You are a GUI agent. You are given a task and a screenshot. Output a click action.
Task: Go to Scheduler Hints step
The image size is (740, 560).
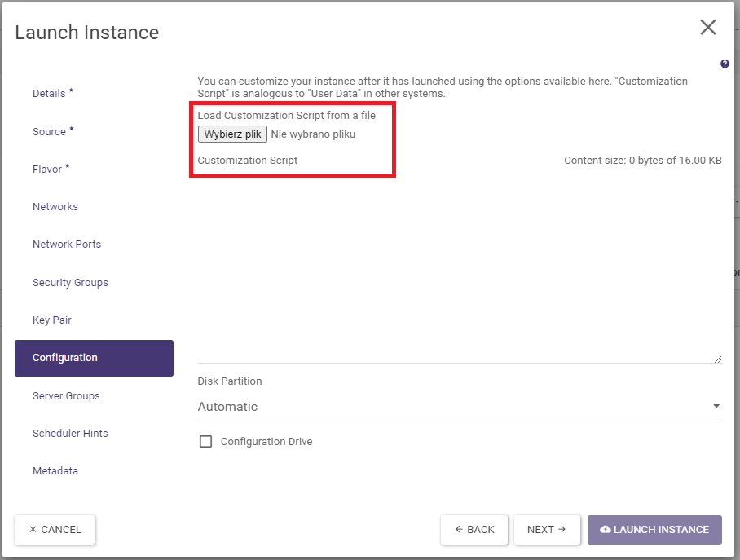coord(70,434)
